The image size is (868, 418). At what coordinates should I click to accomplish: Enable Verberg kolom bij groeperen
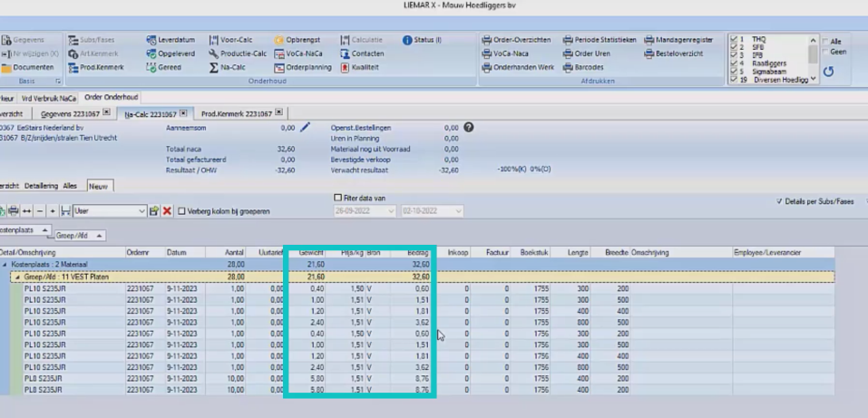click(181, 211)
